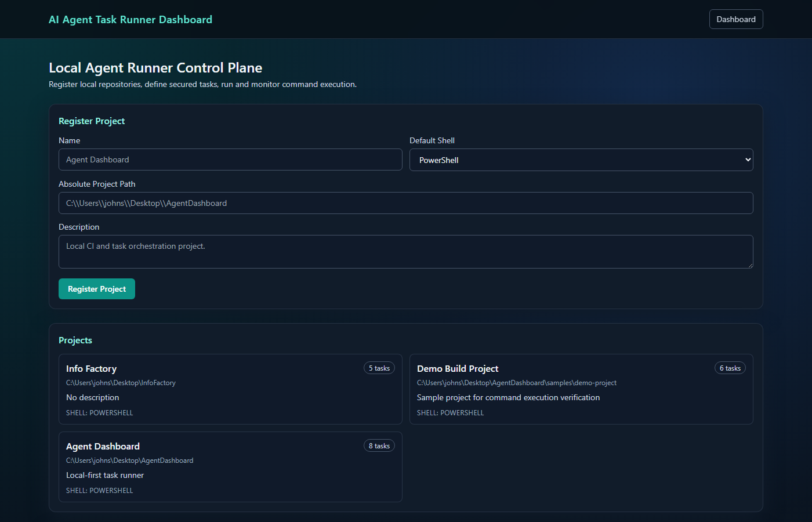The width and height of the screenshot is (812, 522).
Task: Click the 6 tasks badge on Demo Build Project
Action: [730, 368]
